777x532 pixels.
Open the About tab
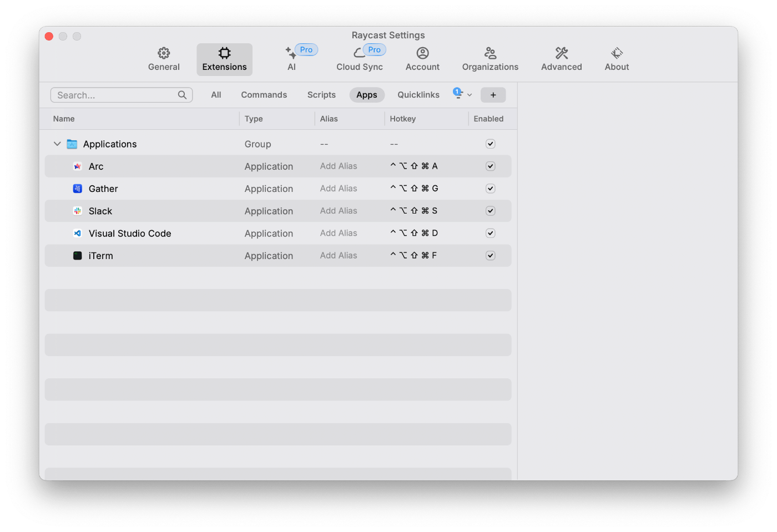tap(617, 59)
